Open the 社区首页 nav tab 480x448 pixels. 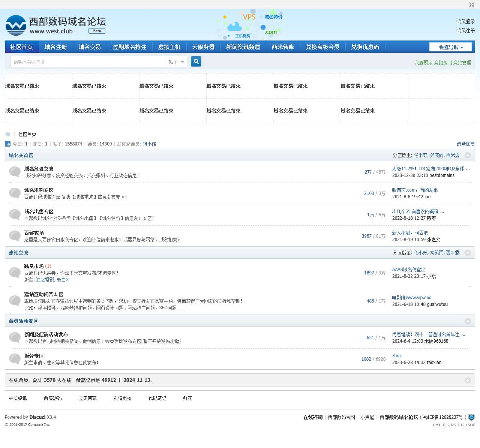[22, 47]
